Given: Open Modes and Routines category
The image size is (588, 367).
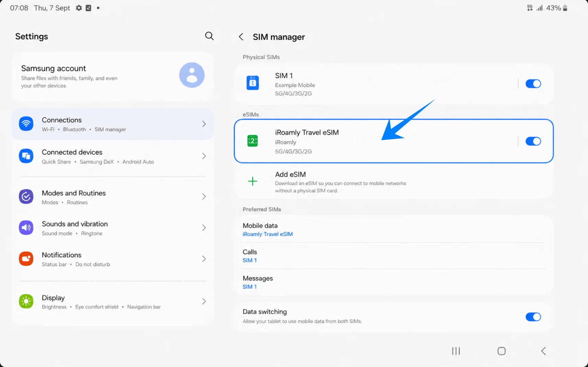Looking at the screenshot, I should [x=113, y=197].
